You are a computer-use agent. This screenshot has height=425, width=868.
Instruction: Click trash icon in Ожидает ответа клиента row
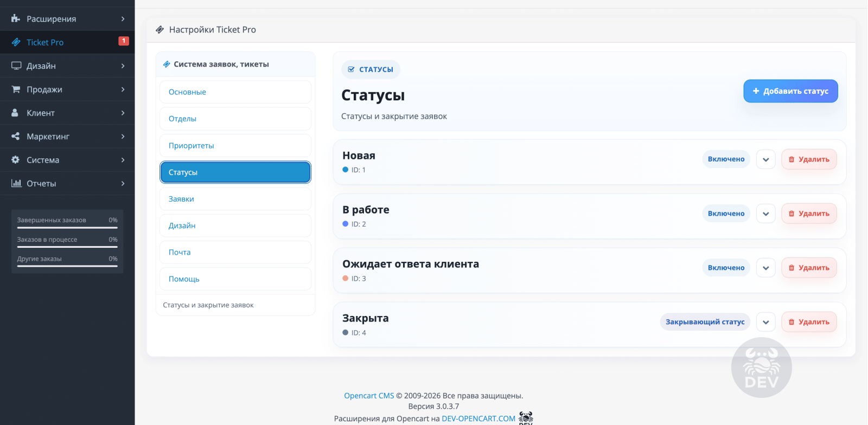pos(792,268)
